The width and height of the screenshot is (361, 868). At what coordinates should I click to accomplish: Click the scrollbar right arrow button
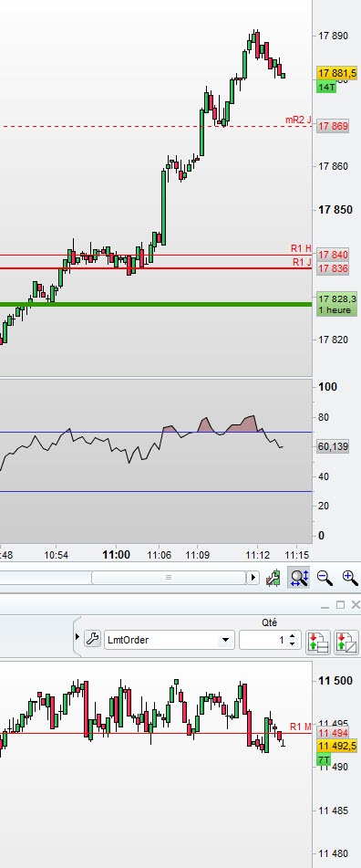coord(253,578)
